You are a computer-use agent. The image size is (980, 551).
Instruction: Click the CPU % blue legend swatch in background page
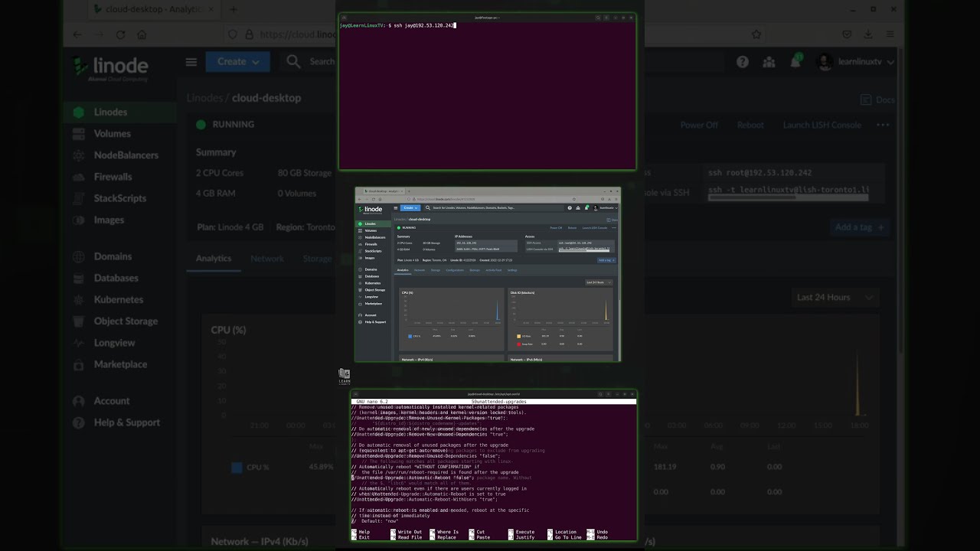coord(237,467)
